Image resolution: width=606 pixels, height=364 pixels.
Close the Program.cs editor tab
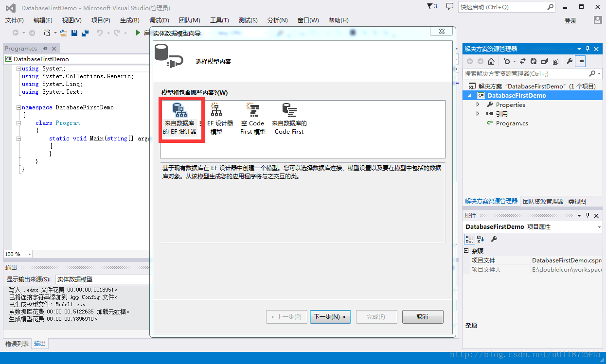pos(54,49)
